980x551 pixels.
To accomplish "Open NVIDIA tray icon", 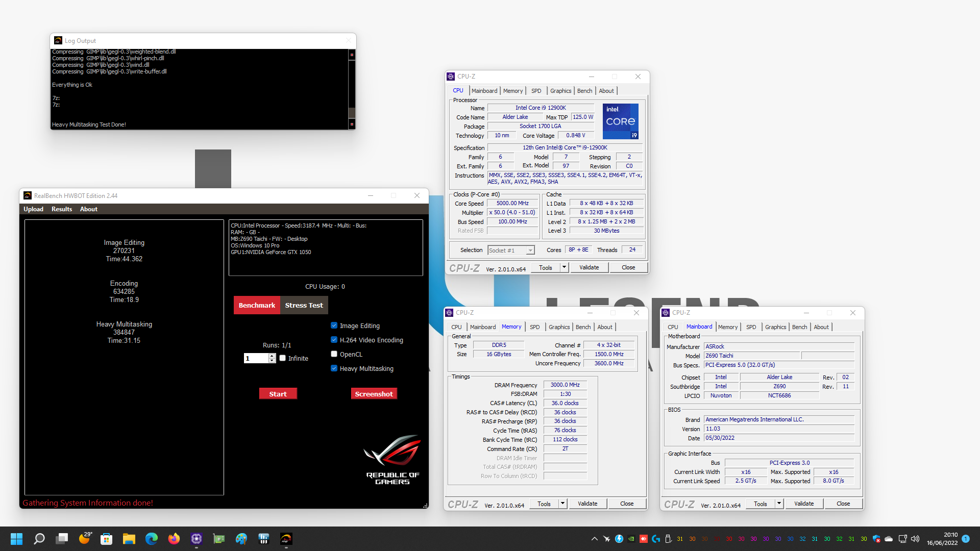I will (x=631, y=539).
